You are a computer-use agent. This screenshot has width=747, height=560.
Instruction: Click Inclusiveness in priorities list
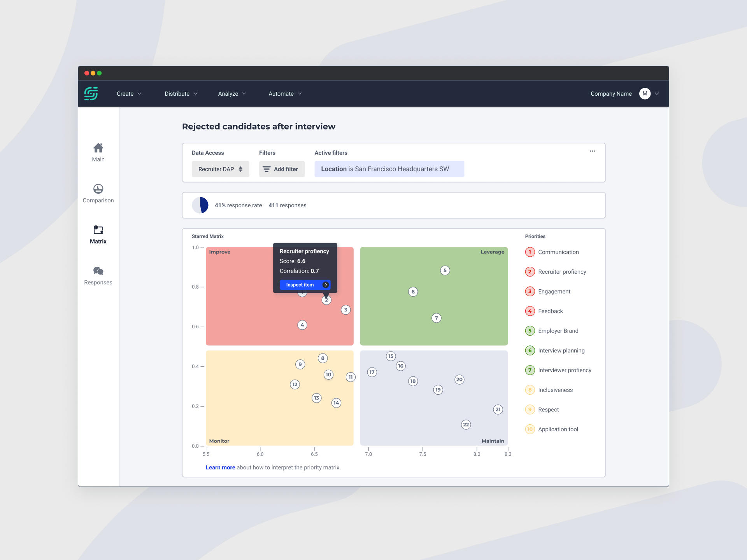click(549, 390)
